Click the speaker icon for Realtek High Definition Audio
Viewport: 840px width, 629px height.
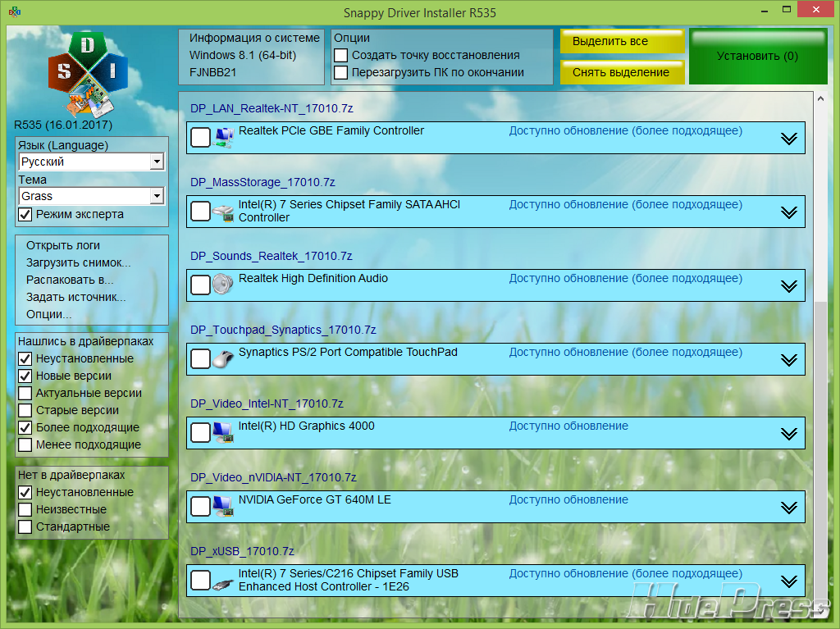pos(223,285)
